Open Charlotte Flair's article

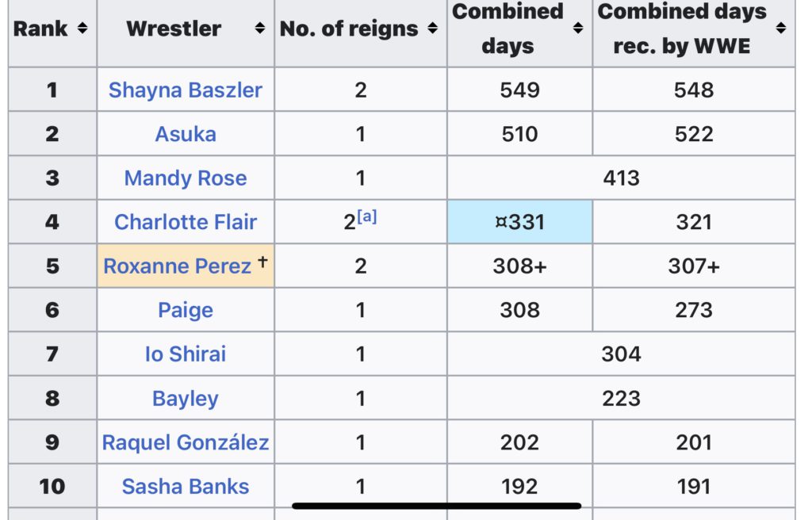[x=186, y=222]
